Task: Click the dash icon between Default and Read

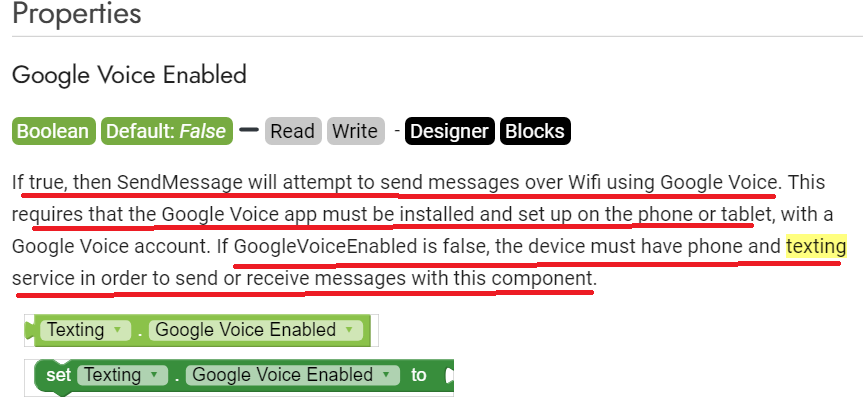Action: tap(248, 130)
